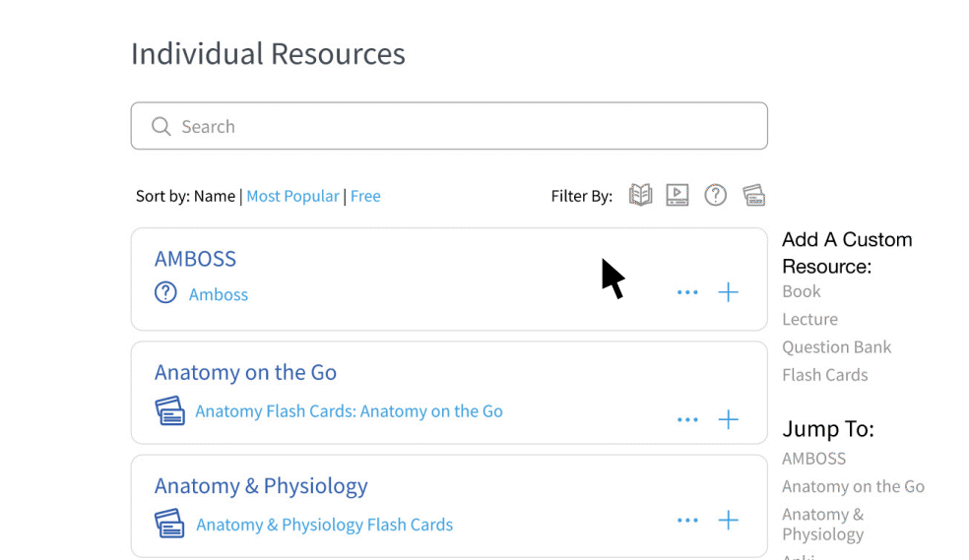
Task: Open the Amboss question bank link
Action: coord(219,294)
